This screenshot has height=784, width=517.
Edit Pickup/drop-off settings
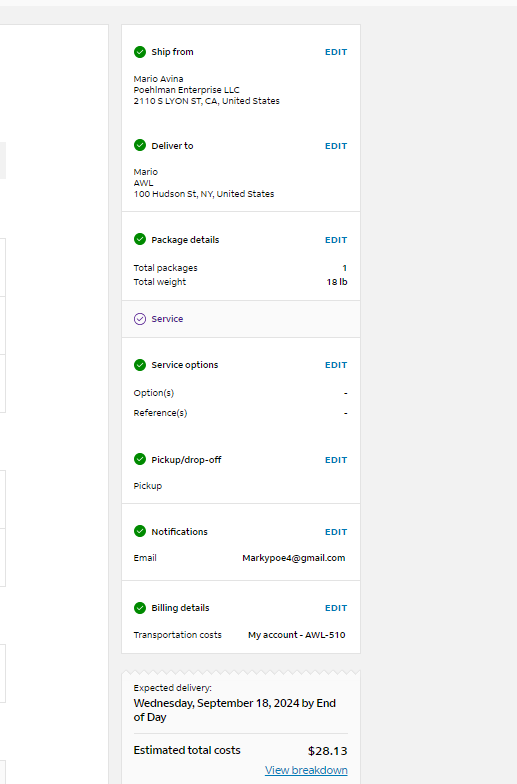336,460
